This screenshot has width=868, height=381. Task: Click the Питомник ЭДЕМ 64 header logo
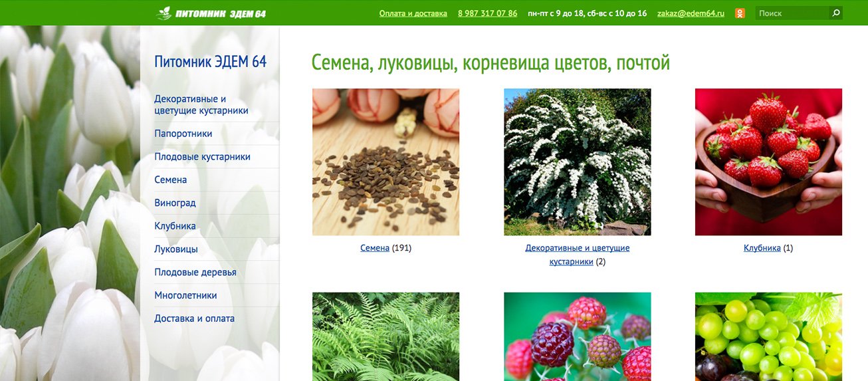pos(211,13)
